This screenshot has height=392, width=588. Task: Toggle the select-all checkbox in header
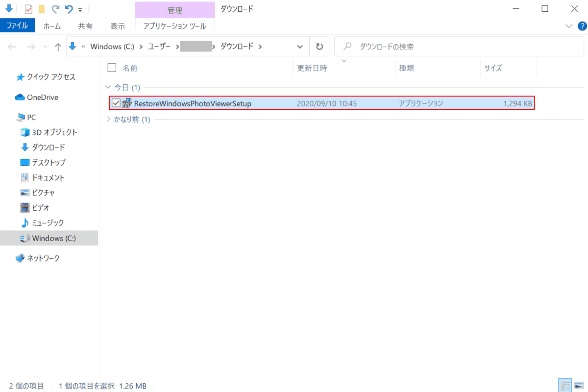click(112, 68)
